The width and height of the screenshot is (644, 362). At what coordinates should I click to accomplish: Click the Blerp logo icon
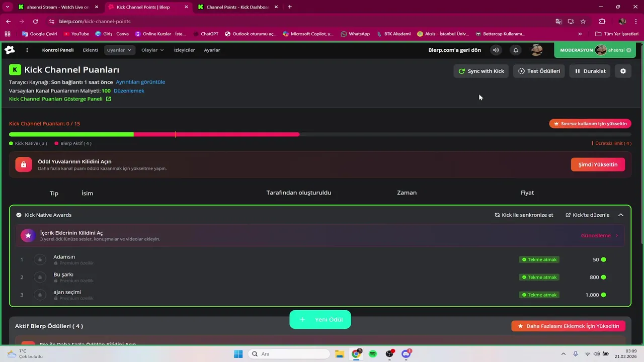pyautogui.click(x=10, y=50)
